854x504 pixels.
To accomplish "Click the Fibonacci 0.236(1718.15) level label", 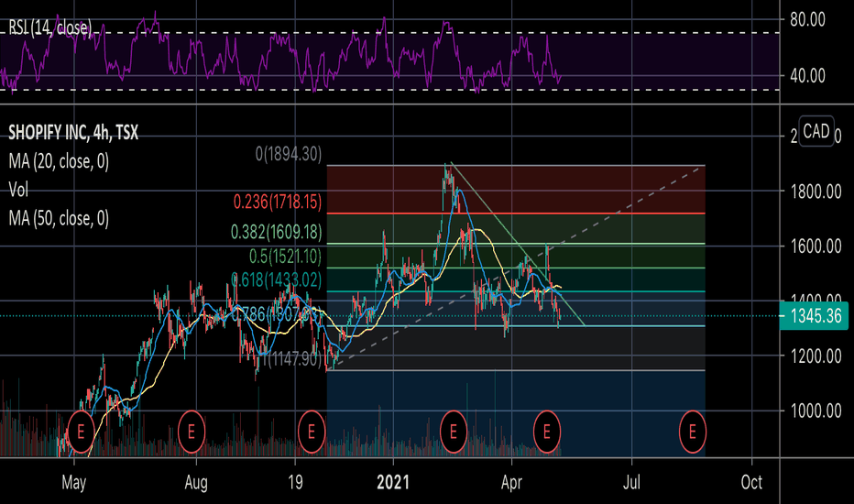I will click(278, 203).
